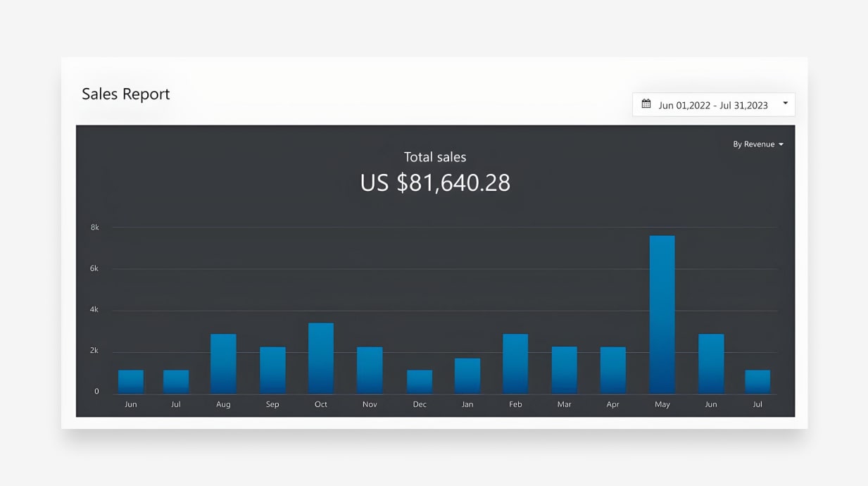Open the By Revenue dropdown

[757, 144]
